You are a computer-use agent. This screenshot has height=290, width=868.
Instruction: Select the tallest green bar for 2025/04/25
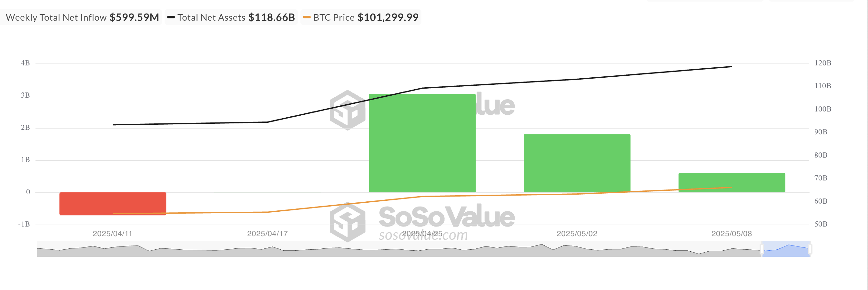pyautogui.click(x=422, y=143)
